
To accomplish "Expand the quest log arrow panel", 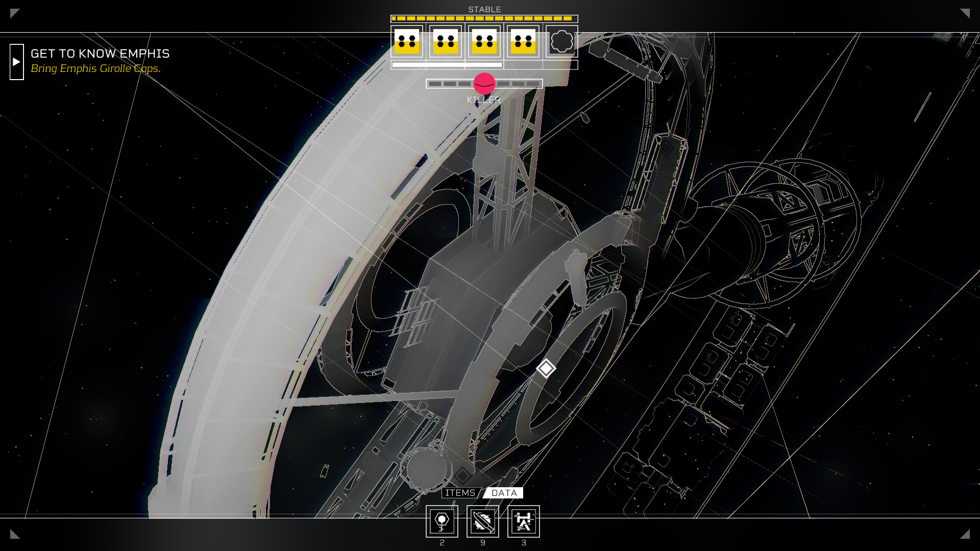I will 17,62.
